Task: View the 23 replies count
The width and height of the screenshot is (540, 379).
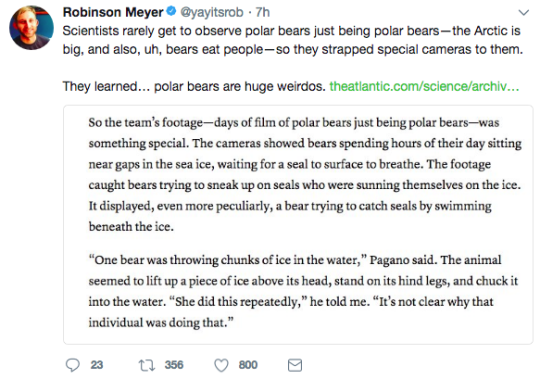Action: tap(97, 365)
